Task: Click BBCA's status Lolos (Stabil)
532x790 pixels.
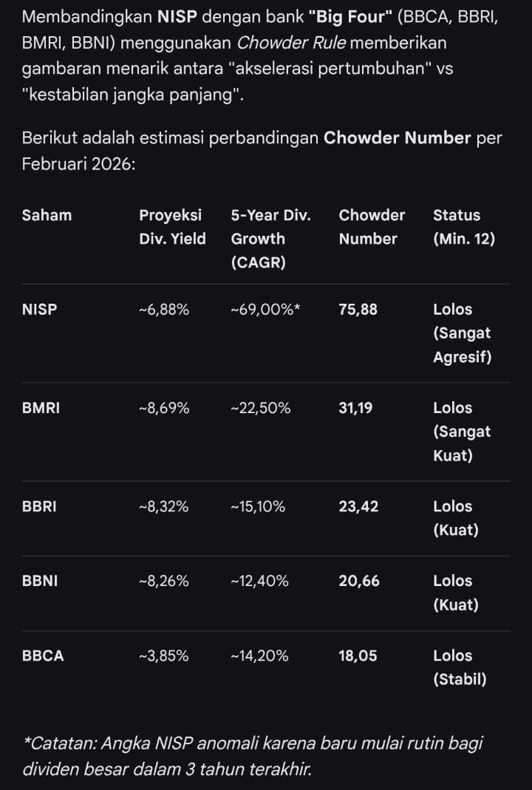Action: [x=460, y=667]
